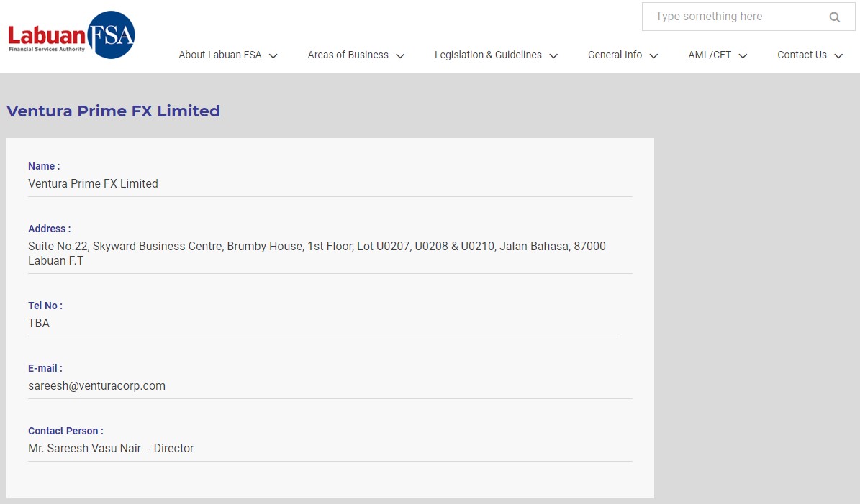Expand the Contact Us chevron
Image resolution: width=860 pixels, height=504 pixels.
pos(838,56)
